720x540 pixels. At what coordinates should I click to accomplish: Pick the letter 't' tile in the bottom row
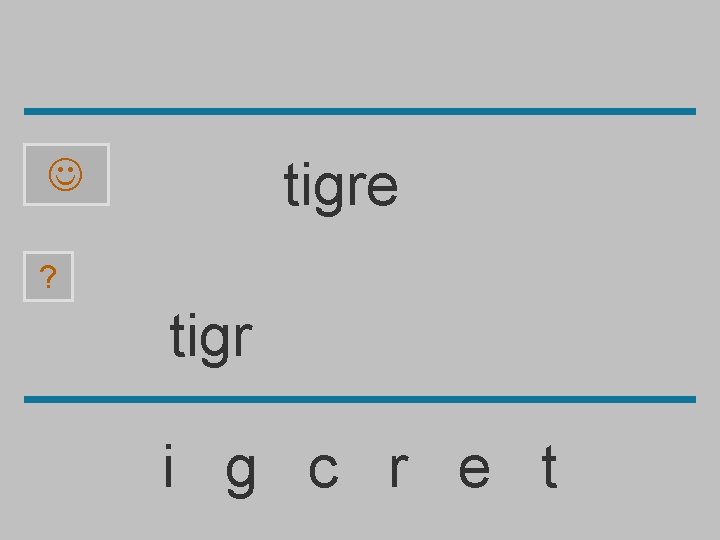tap(550, 466)
